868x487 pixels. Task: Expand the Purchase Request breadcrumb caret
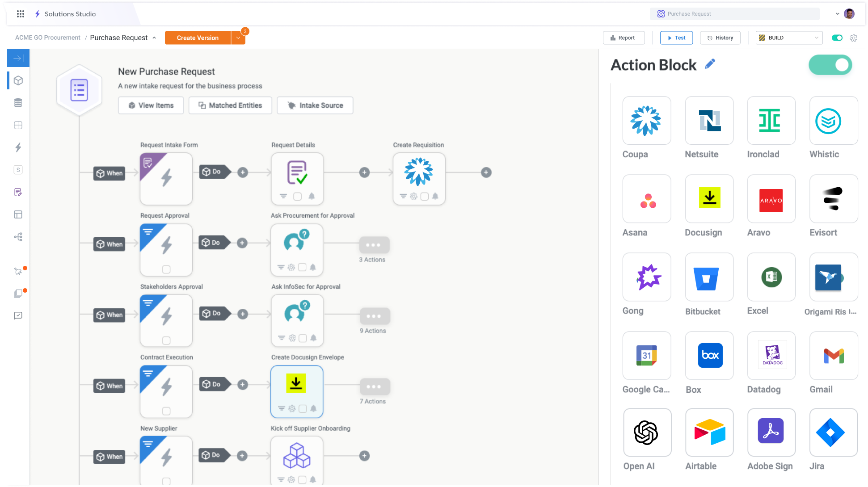pos(154,38)
